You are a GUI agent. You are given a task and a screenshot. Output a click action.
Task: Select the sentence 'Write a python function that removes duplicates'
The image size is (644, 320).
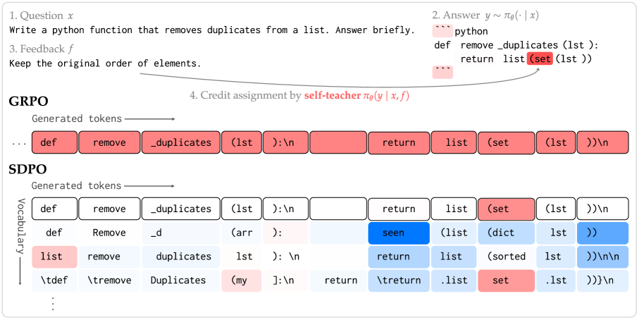pyautogui.click(x=135, y=30)
